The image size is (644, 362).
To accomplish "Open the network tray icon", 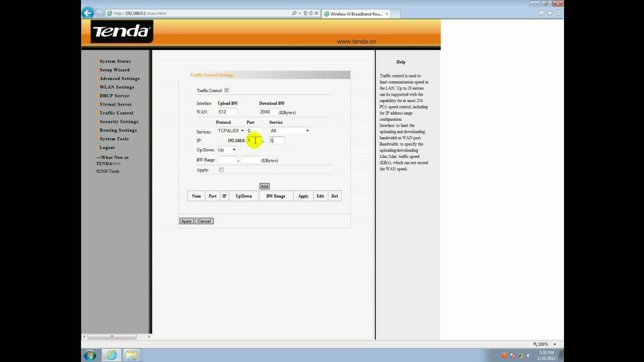I will pyautogui.click(x=520, y=355).
